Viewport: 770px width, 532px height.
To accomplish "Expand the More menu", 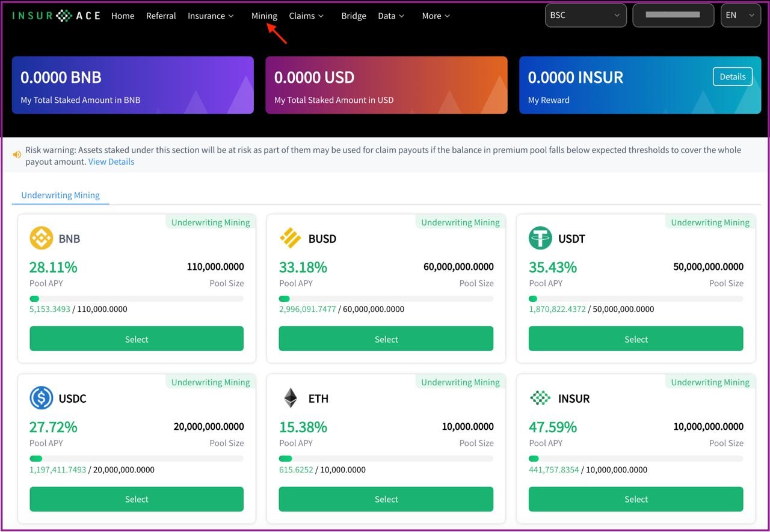I will [436, 16].
